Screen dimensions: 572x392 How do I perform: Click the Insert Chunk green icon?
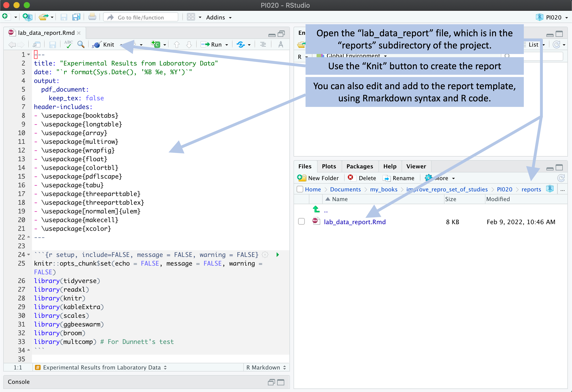pos(156,44)
